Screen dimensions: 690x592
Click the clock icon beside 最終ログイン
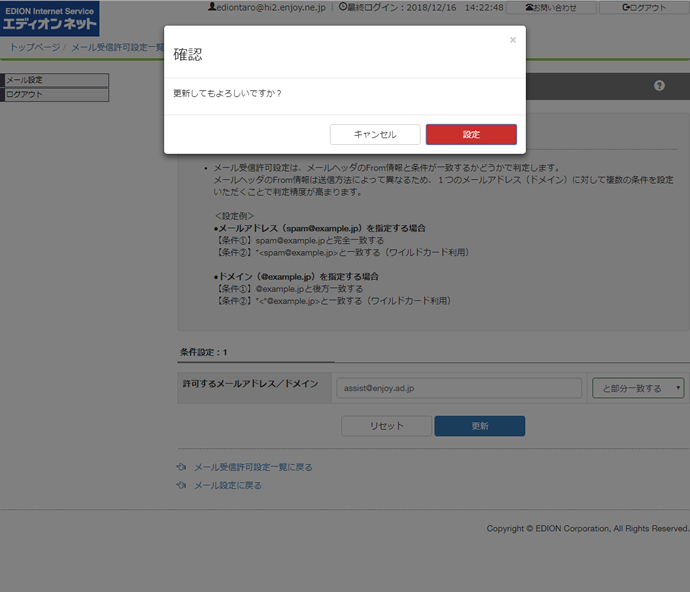(344, 7)
